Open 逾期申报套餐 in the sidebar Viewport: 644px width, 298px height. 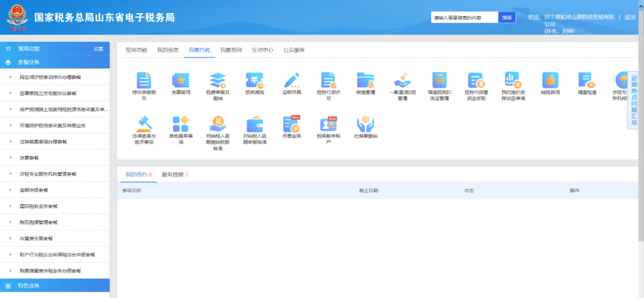(x=33, y=190)
